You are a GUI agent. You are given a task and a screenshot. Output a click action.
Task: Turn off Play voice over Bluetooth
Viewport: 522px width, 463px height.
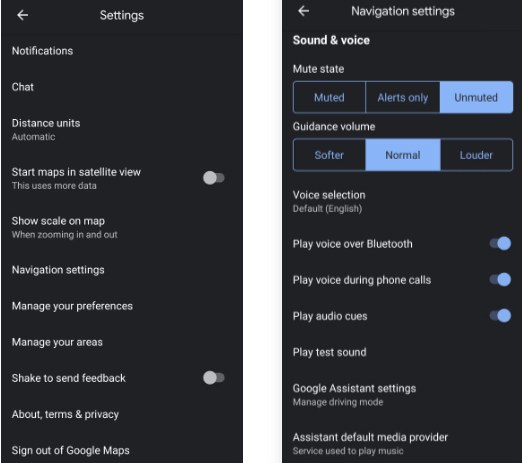click(x=500, y=243)
